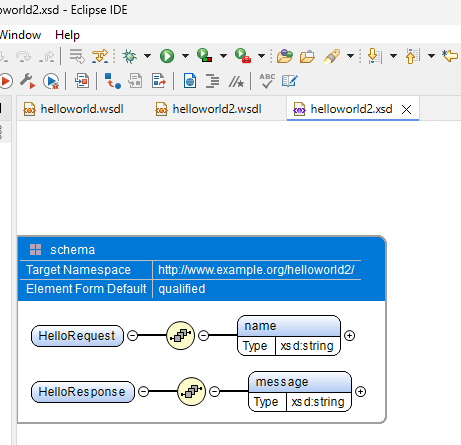Click the Search flashlight icon
Screen dimensions: 461x445
coord(332,56)
